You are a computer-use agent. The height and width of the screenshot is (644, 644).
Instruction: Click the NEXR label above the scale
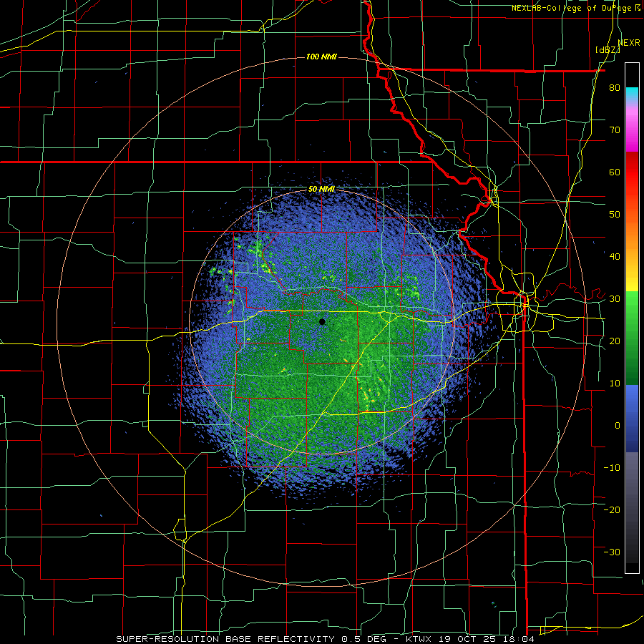point(629,43)
